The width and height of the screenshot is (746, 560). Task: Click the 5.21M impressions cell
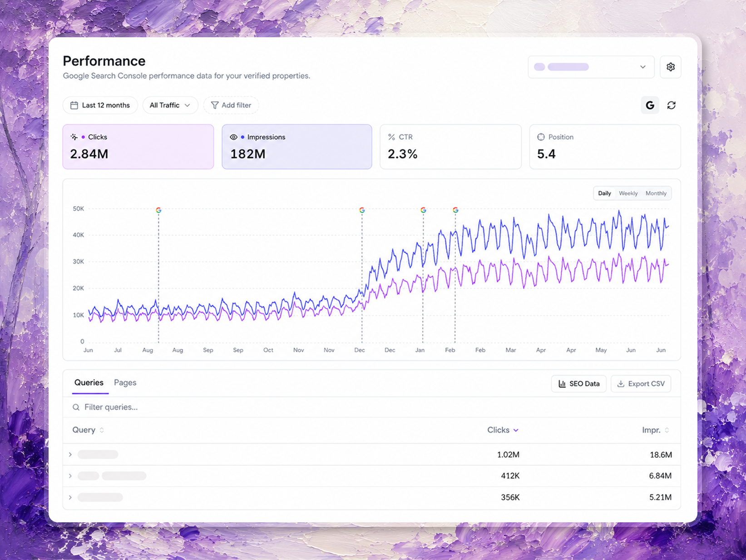pos(660,497)
